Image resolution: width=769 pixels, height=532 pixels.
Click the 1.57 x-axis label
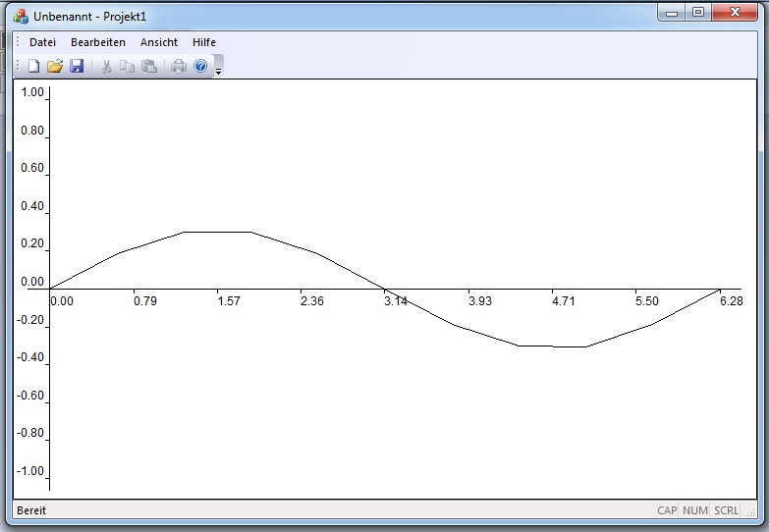click(x=229, y=301)
